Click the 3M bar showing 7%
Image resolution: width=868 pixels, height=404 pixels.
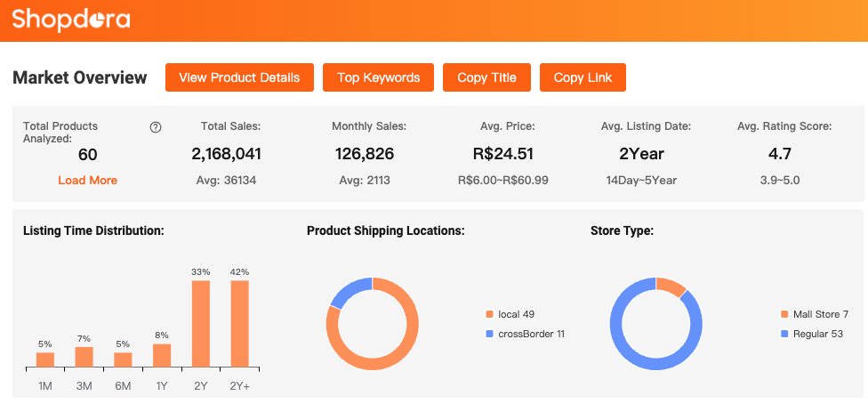point(84,357)
